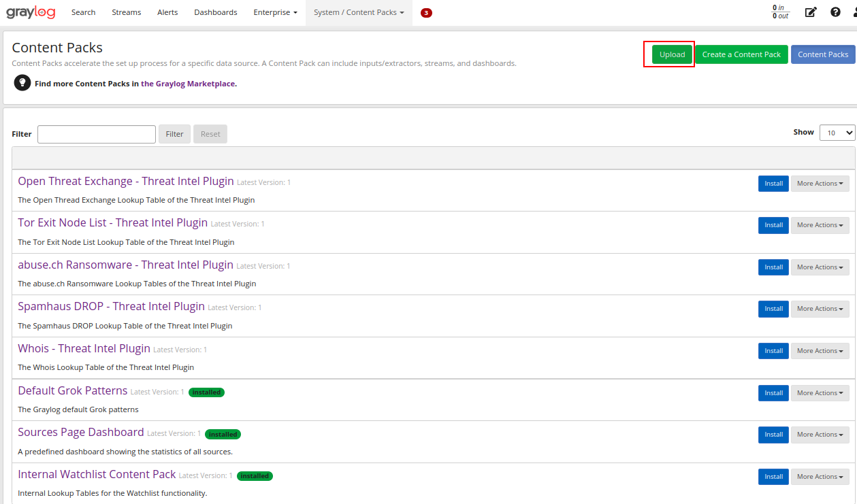
Task: Open the Show count dropdown
Action: click(x=837, y=133)
